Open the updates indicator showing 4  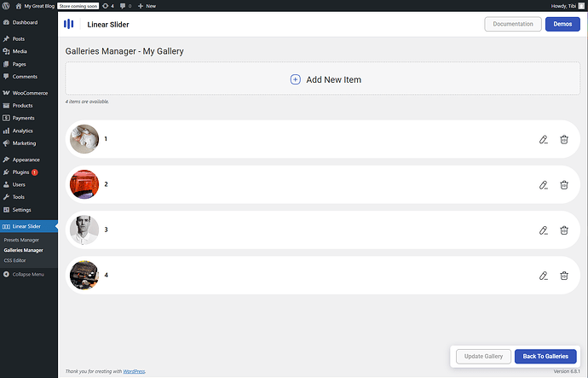[x=108, y=6]
